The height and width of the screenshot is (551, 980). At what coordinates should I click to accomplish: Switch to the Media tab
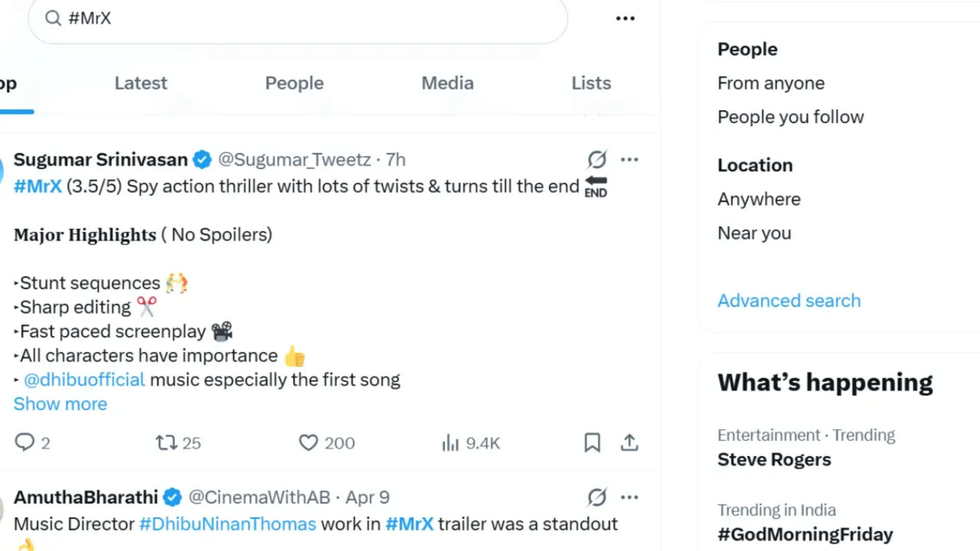tap(447, 83)
